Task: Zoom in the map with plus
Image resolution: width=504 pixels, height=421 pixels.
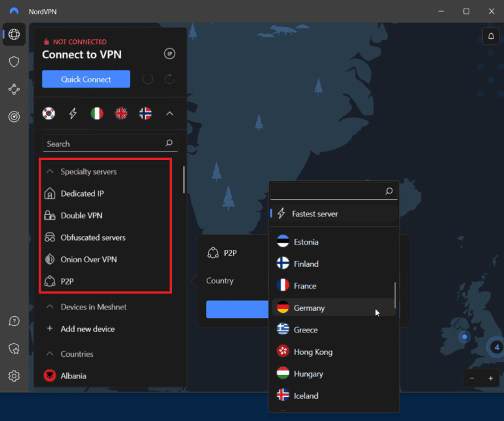Action: [x=490, y=378]
